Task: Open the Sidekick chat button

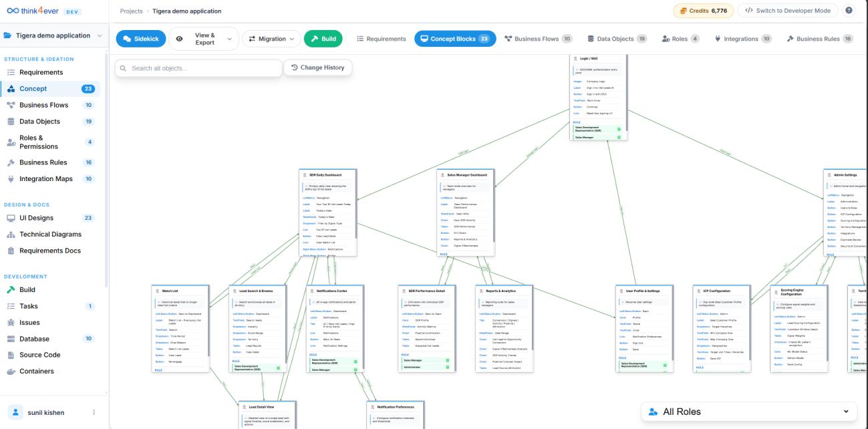Action: click(140, 39)
